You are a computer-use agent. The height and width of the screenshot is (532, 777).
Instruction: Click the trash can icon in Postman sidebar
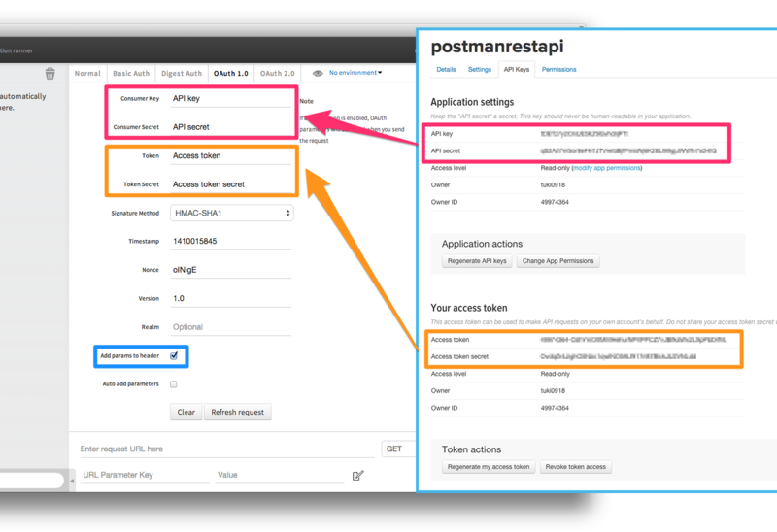(51, 74)
